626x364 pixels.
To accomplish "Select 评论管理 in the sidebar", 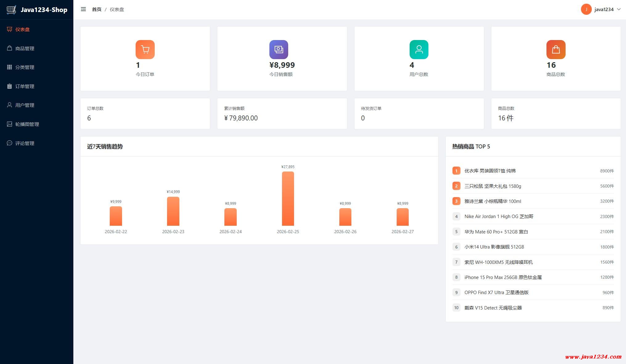I will [25, 143].
